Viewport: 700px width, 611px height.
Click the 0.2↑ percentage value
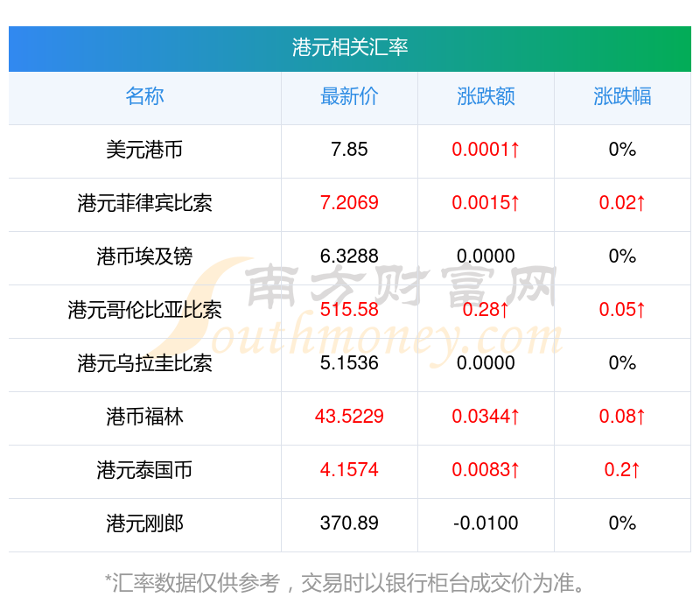point(622,470)
